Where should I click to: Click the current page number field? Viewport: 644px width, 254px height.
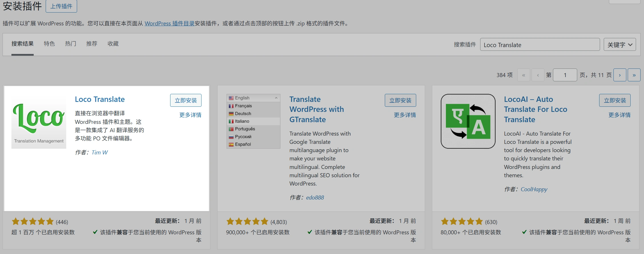click(x=565, y=75)
